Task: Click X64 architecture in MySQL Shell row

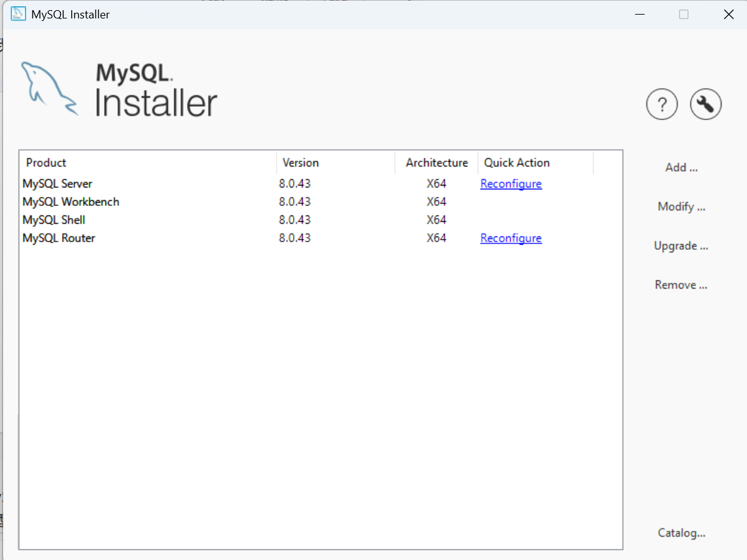Action: [436, 220]
